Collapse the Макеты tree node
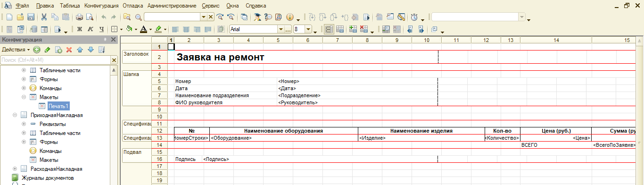Image resolution: width=644 pixels, height=185 pixels. [24, 97]
